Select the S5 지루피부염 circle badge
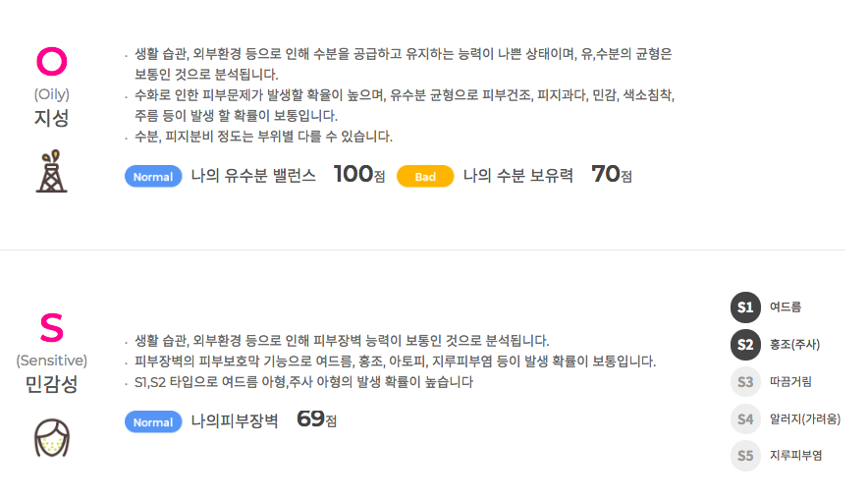 (x=745, y=456)
